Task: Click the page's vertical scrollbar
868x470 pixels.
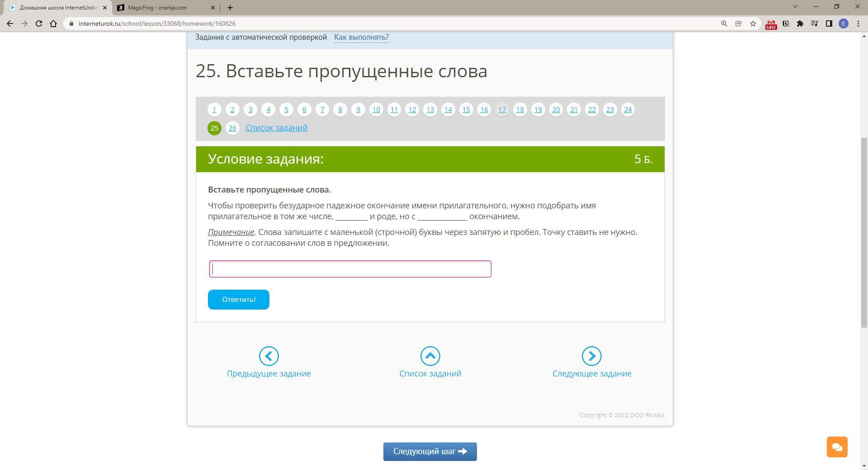Action: pyautogui.click(x=863, y=226)
